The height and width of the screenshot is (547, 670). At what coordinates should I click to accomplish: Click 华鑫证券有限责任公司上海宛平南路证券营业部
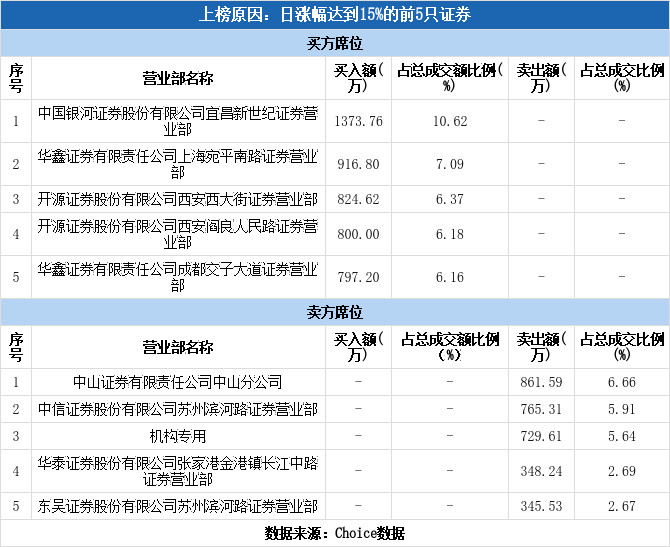[x=178, y=164]
